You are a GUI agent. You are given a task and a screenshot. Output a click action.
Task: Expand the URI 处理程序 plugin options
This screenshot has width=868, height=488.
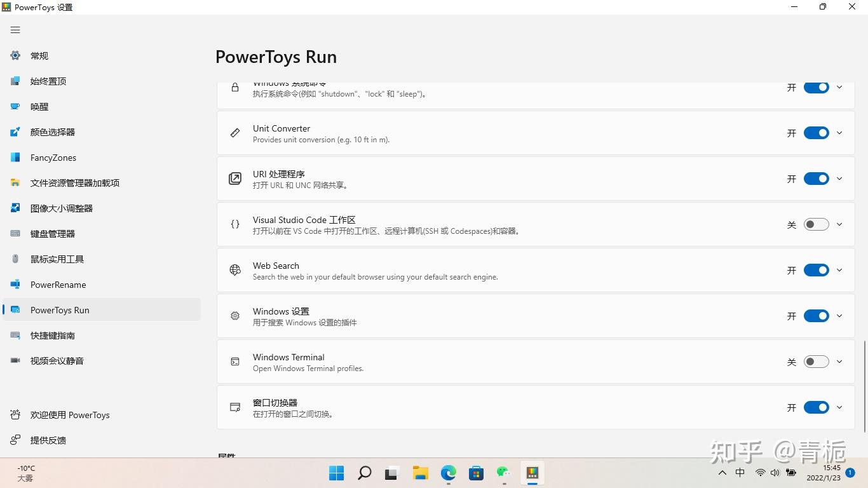[x=839, y=179]
